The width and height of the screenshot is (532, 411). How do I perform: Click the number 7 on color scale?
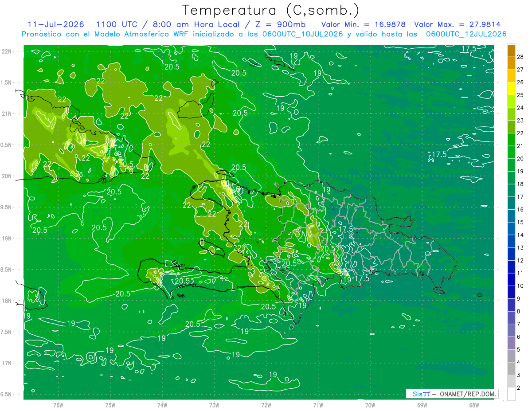[x=520, y=325]
